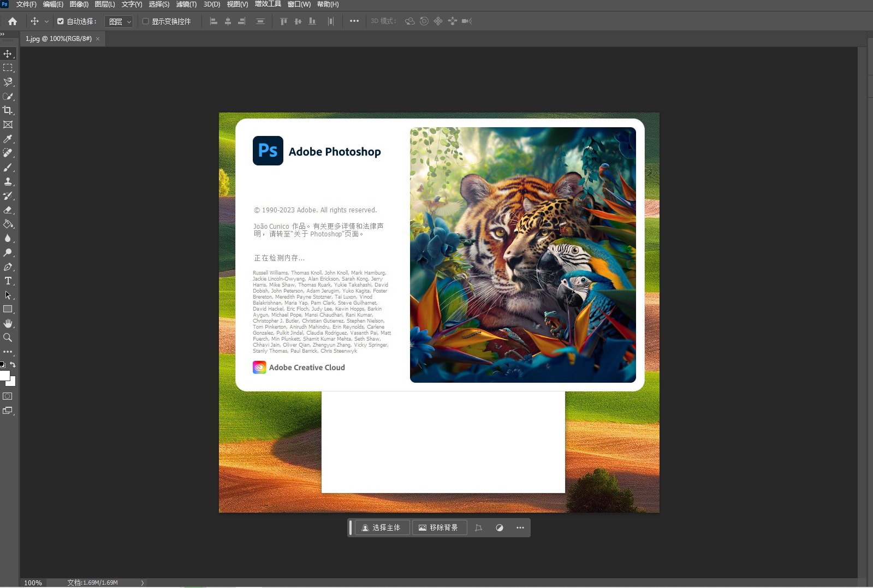Click the foreground color swatch
This screenshot has height=588, width=873.
click(4, 376)
